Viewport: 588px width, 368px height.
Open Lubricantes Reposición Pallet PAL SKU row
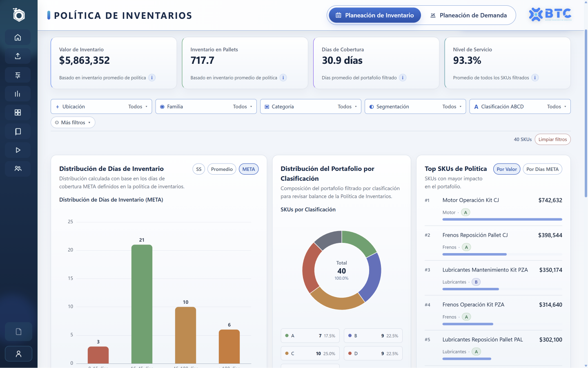coord(493,348)
